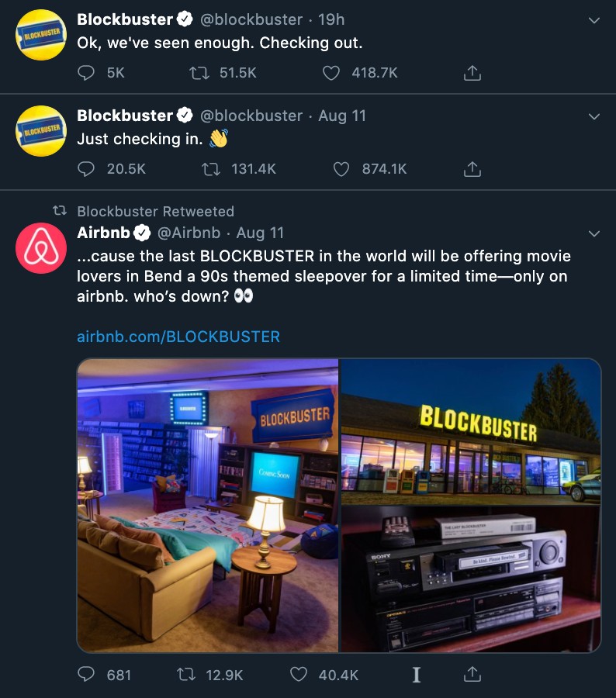Image resolution: width=616 pixels, height=698 pixels.
Task: Open the @Airbnb profile handle
Action: 189,233
